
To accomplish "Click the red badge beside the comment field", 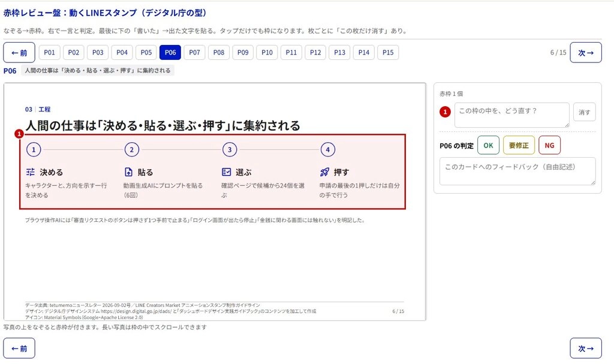I will [x=445, y=112].
